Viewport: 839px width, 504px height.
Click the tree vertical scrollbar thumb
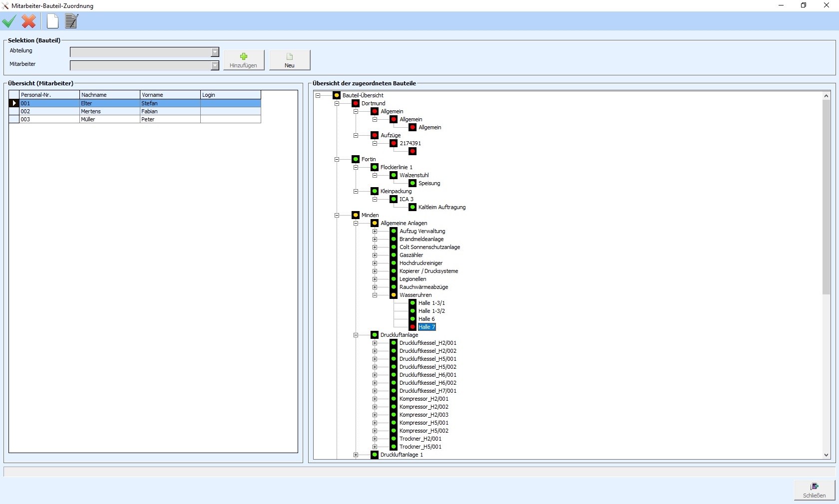click(x=826, y=197)
